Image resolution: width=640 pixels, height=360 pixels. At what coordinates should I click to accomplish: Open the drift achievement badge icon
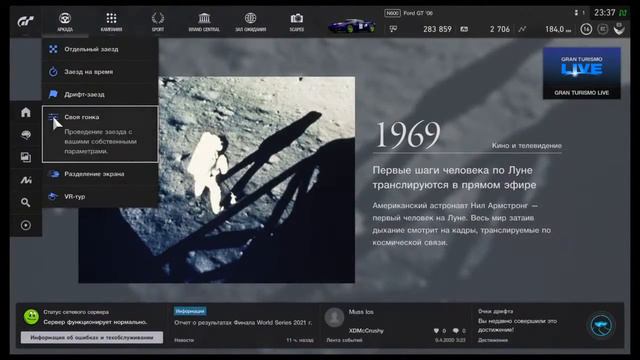[x=601, y=325]
